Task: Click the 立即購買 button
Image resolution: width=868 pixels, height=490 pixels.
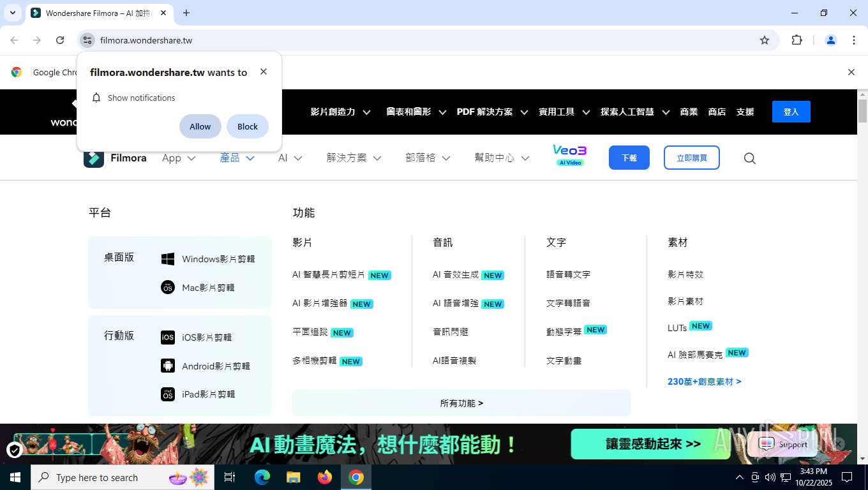Action: pos(692,158)
